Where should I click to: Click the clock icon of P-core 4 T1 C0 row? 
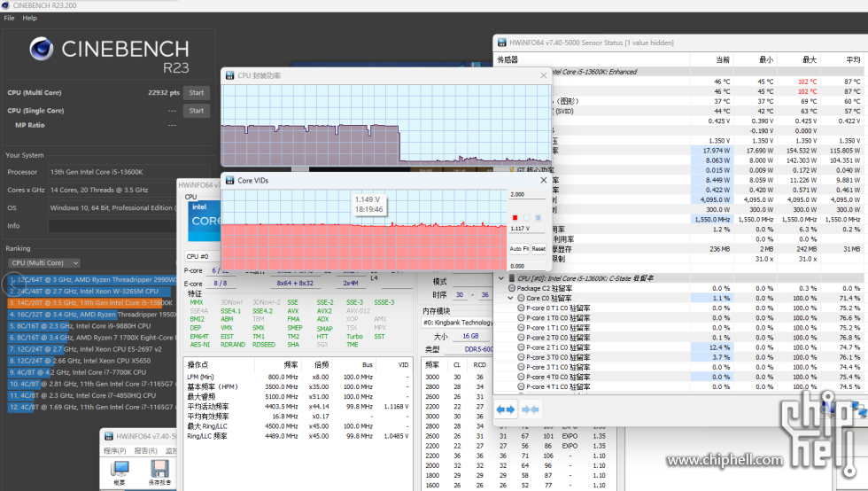tap(521, 386)
